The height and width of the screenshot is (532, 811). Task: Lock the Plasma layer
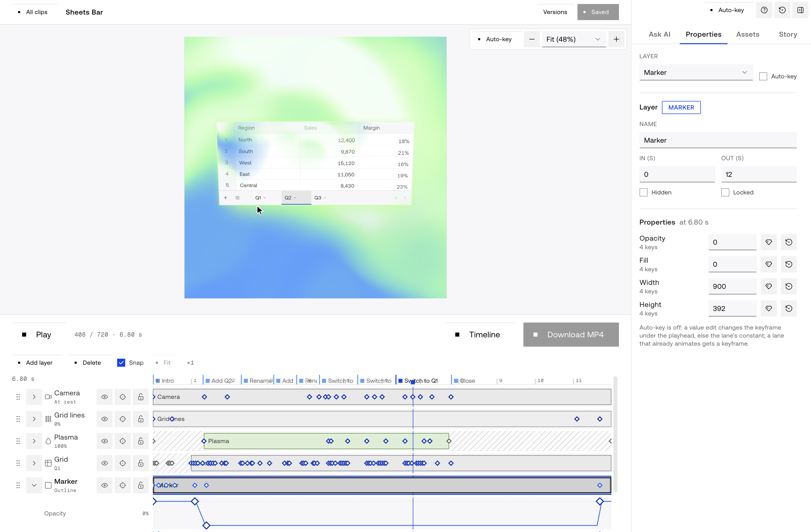point(141,441)
